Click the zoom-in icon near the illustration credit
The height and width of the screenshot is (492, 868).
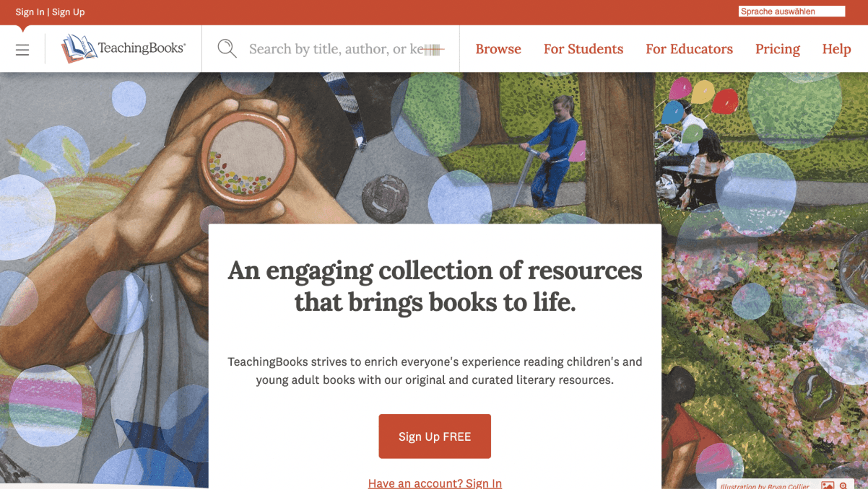tap(843, 486)
